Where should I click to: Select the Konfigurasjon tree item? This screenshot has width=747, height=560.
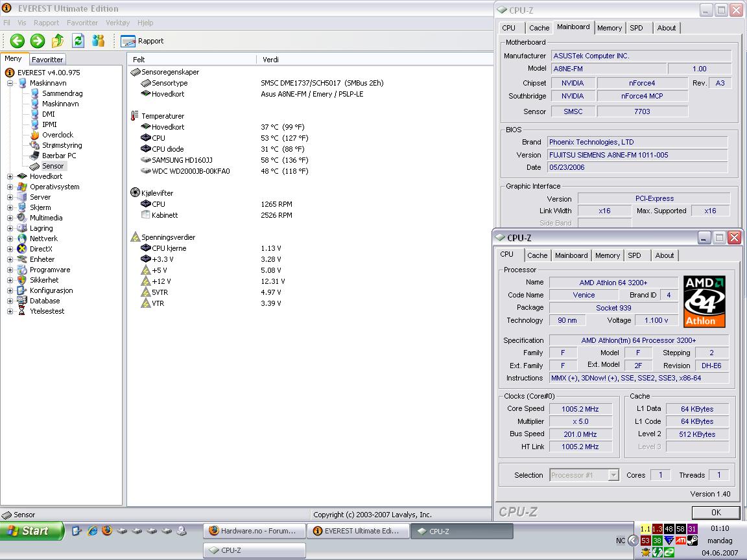coord(51,290)
